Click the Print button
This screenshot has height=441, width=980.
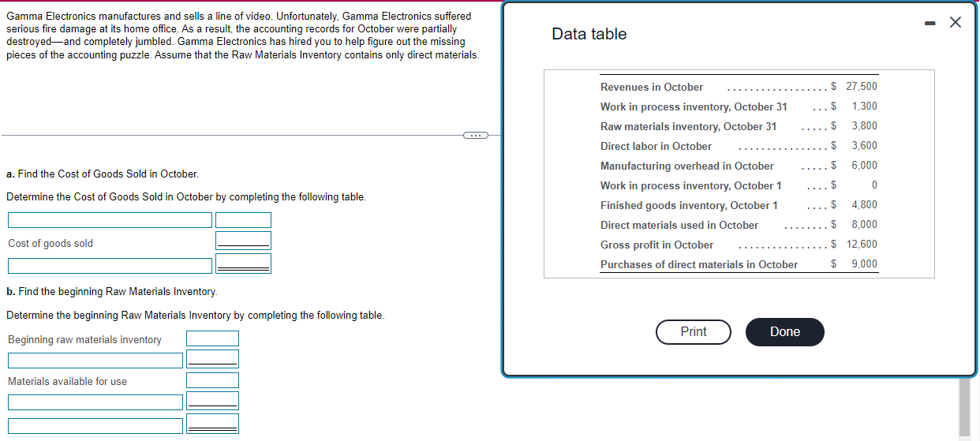click(x=694, y=331)
